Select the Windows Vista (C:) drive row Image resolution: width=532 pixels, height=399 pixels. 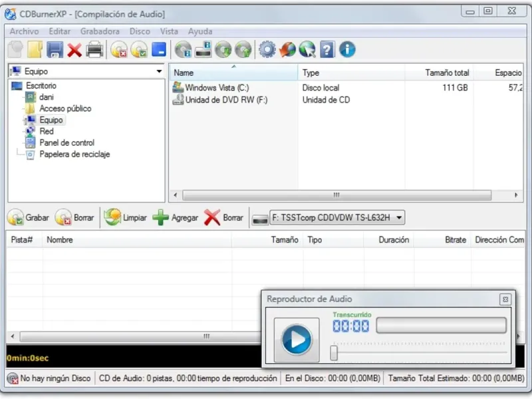pos(346,88)
